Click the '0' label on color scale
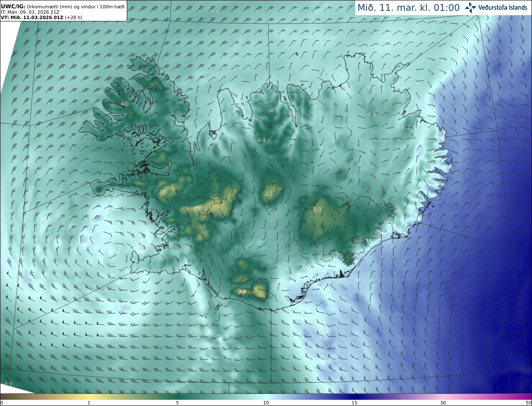This screenshot has width=532, height=406. pos(2,403)
